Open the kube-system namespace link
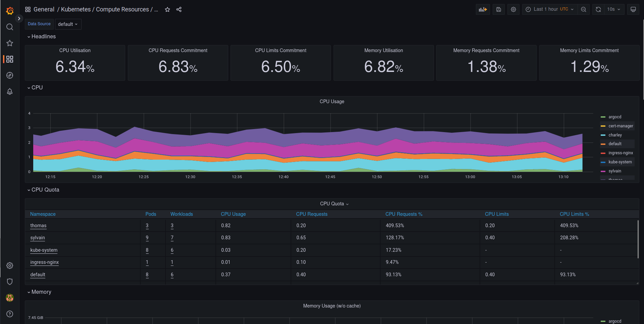This screenshot has height=324, width=644. (44, 250)
